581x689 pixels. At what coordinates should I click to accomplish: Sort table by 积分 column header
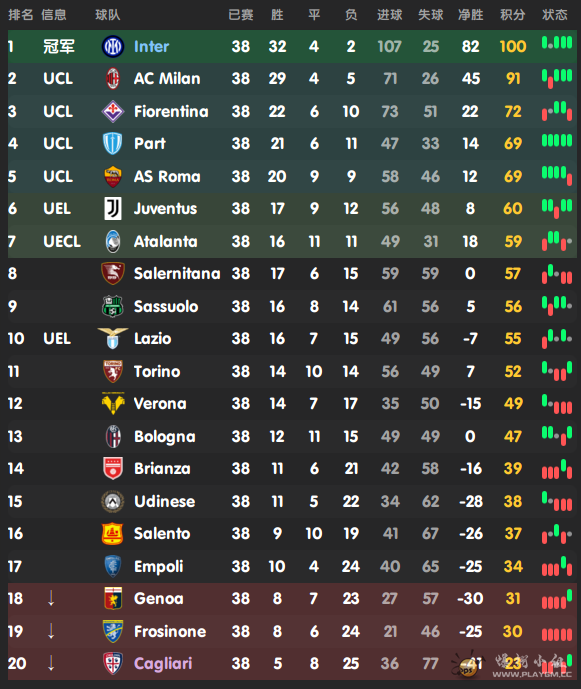click(x=512, y=15)
